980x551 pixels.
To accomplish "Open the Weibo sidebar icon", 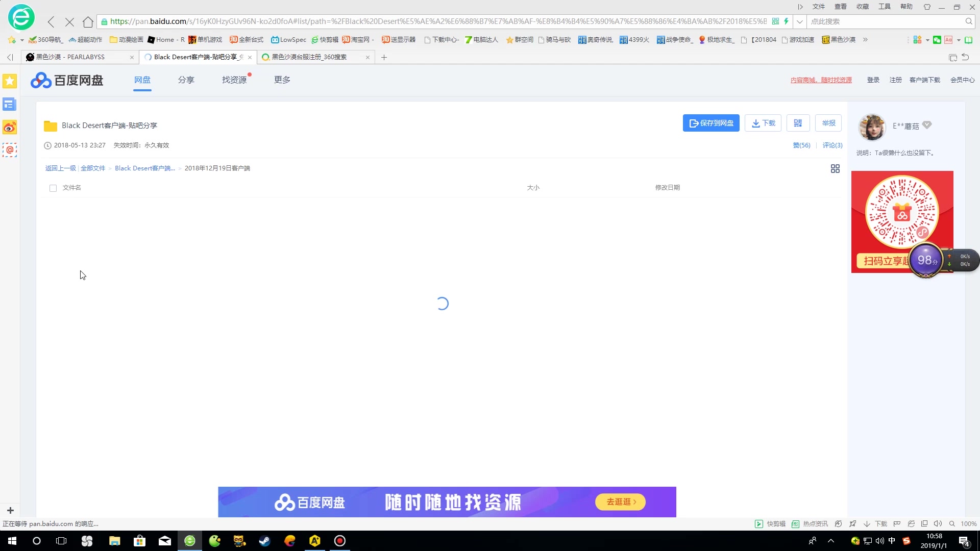I will (10, 127).
